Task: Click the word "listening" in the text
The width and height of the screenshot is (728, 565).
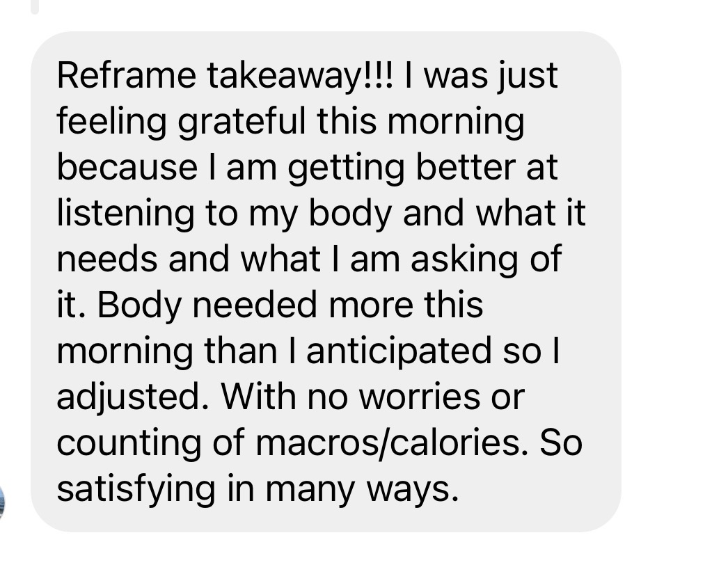Action: (125, 214)
